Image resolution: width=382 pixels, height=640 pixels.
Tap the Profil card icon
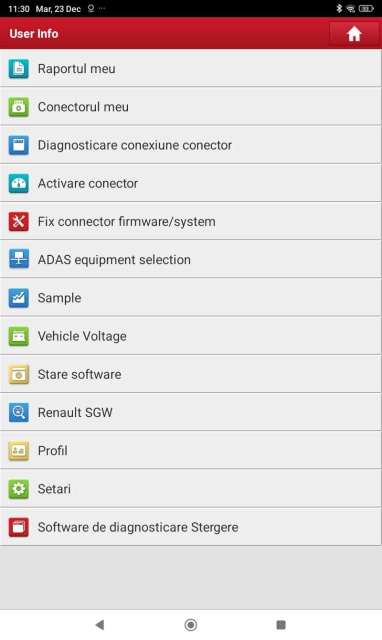pyautogui.click(x=19, y=451)
